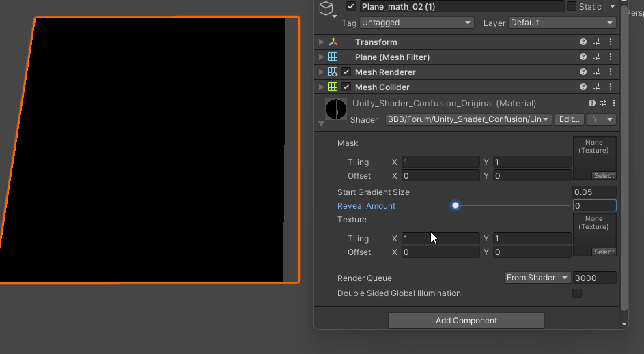
Task: Toggle the Plane_math_02 active checkbox
Action: (x=351, y=7)
